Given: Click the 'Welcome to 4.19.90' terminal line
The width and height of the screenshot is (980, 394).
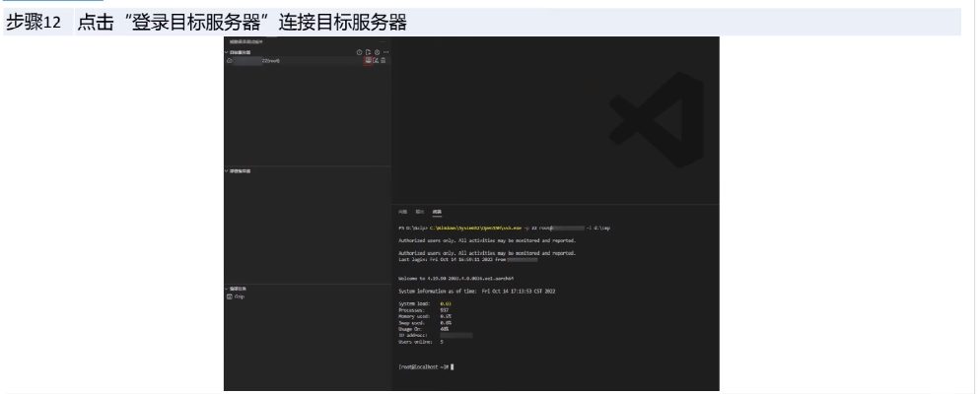Looking at the screenshot, I should [x=456, y=279].
